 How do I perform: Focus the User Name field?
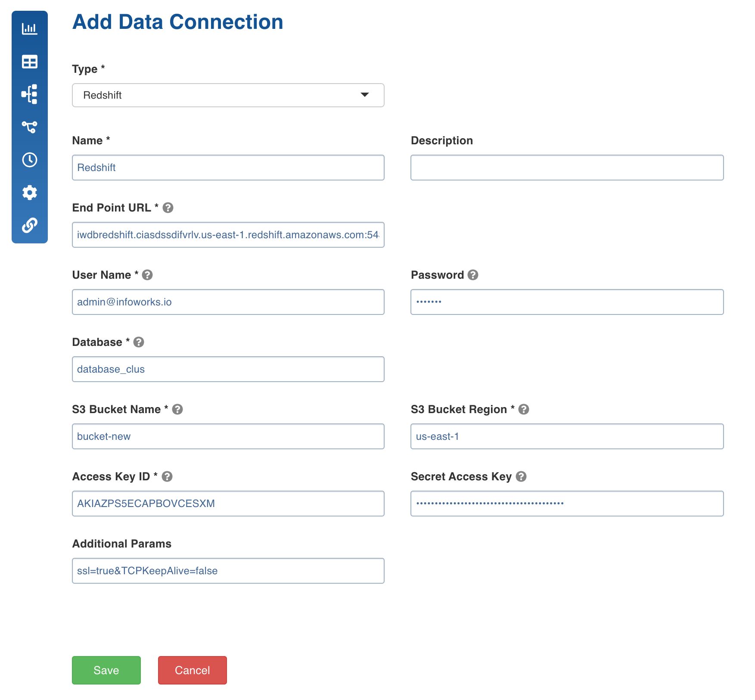coord(228,302)
